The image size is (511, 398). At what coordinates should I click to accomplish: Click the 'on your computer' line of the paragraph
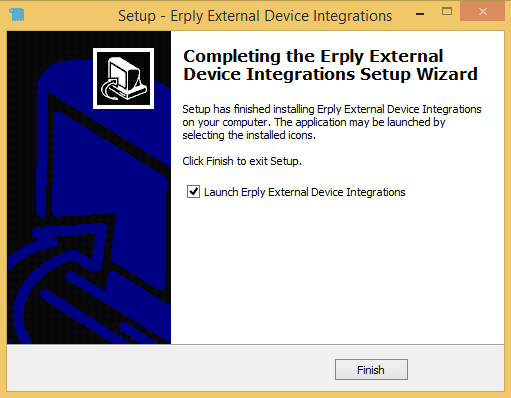coord(313,122)
